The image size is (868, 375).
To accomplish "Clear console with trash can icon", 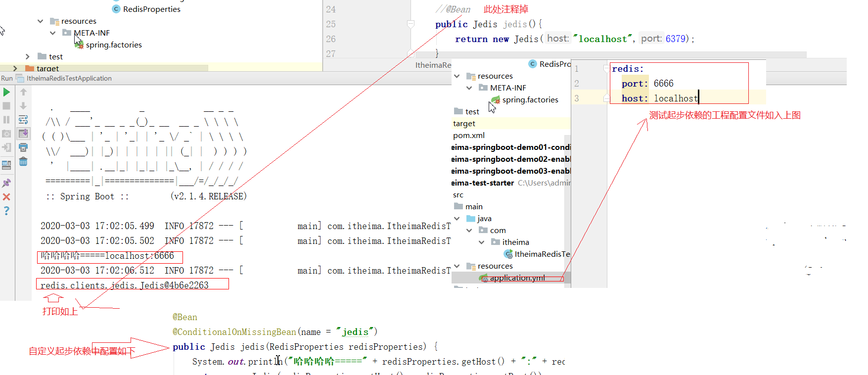I will coord(23,161).
